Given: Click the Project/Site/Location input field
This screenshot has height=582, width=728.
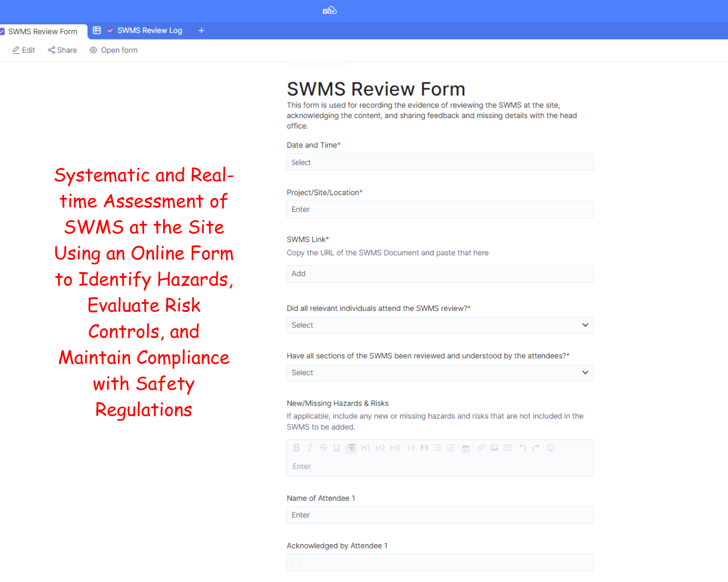Looking at the screenshot, I should [440, 210].
